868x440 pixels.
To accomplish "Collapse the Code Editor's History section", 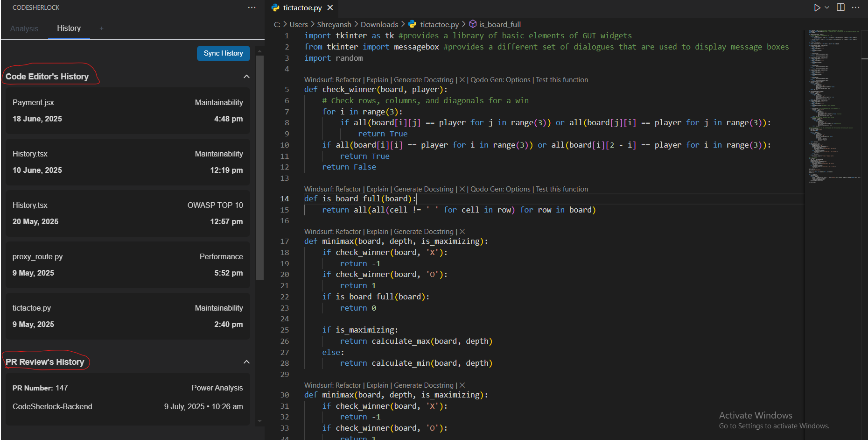I will pos(246,76).
